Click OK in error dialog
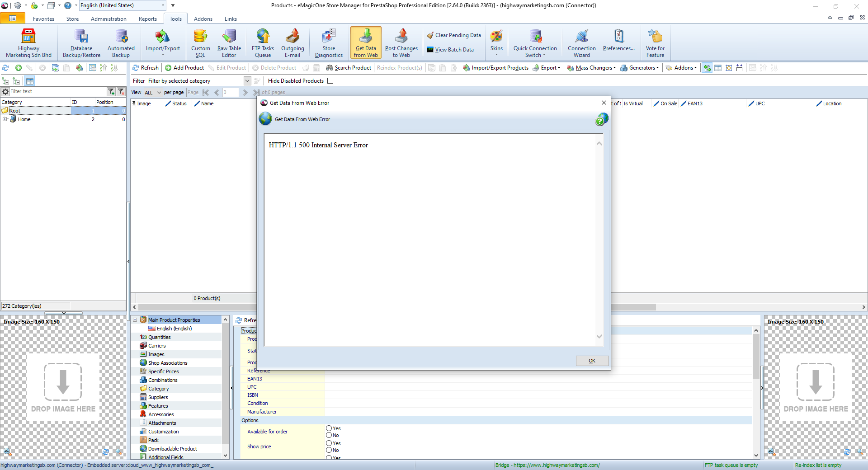The height and width of the screenshot is (470, 868). [592, 361]
